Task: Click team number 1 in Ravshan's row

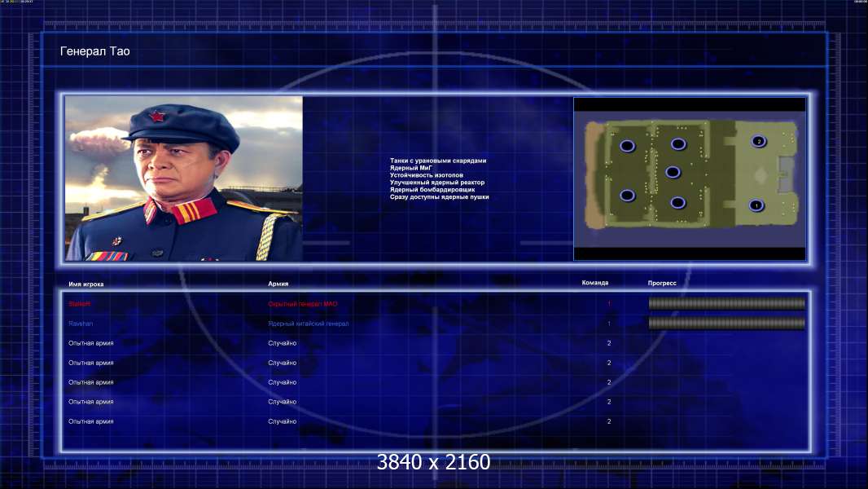Action: tap(609, 324)
